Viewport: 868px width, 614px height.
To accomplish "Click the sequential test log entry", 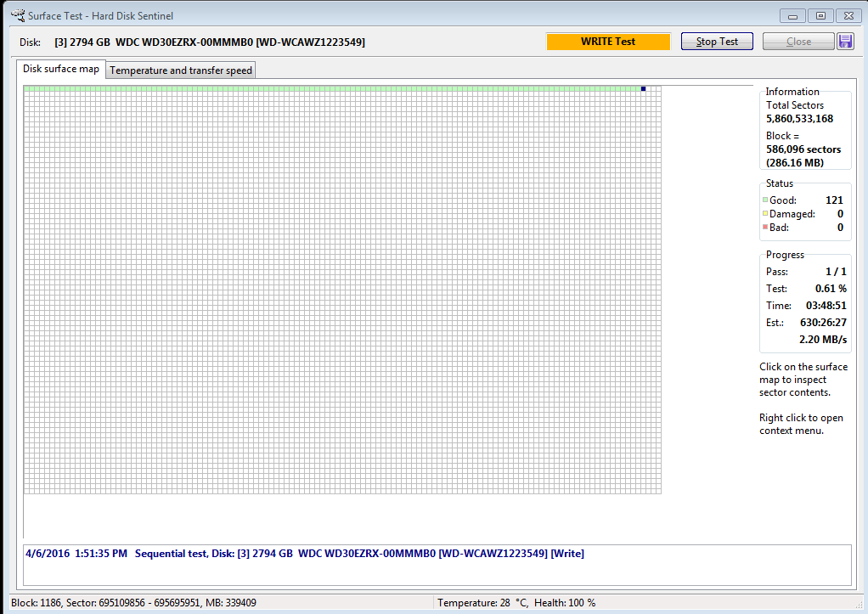I will (x=305, y=553).
